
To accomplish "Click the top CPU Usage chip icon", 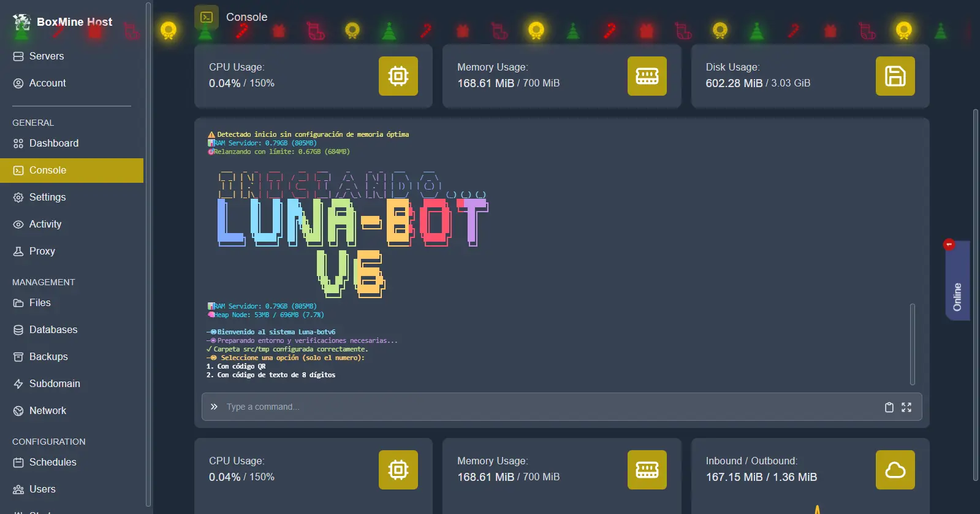I will click(398, 76).
